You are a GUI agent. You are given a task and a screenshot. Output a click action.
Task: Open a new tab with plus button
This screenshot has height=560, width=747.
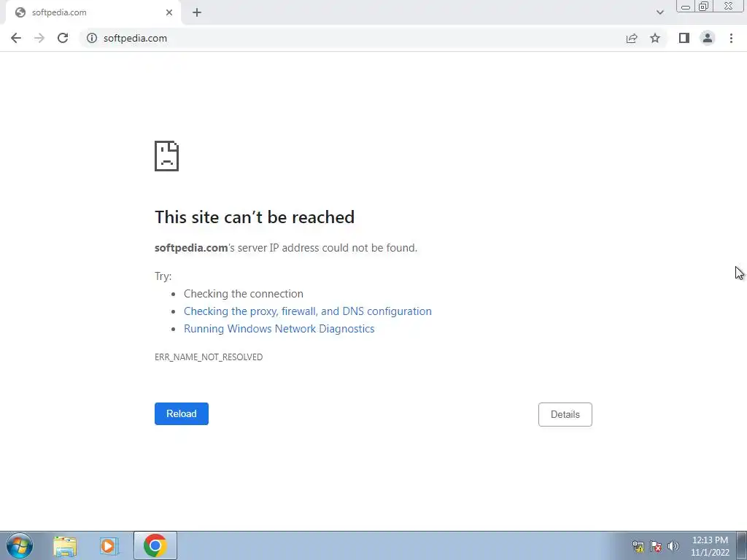coord(197,12)
